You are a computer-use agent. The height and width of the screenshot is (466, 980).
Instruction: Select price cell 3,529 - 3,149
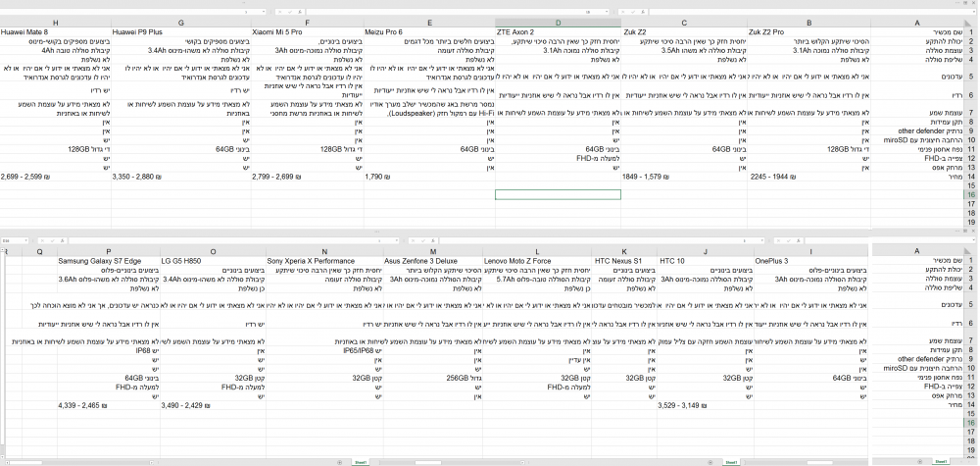(706, 406)
